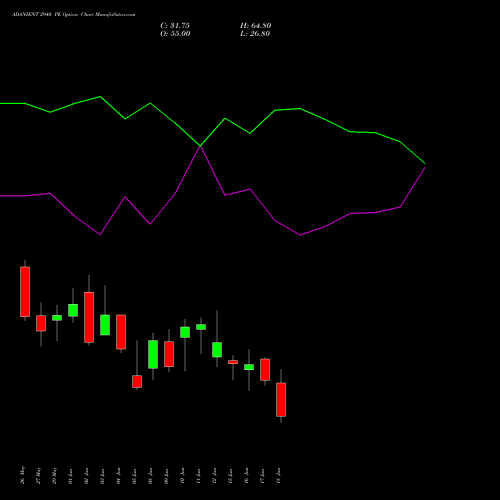Screen dimensions: 500x500
Task: Click the '10 Jun' date label
Action: (183, 476)
